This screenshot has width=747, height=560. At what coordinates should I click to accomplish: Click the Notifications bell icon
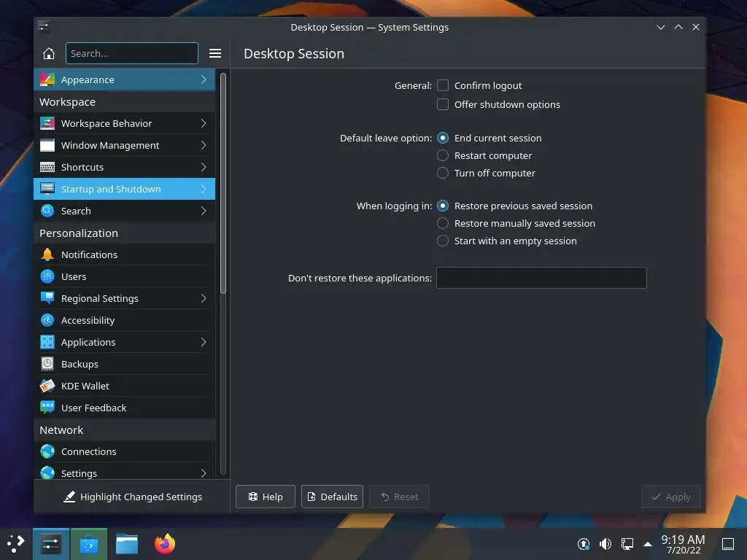point(47,254)
